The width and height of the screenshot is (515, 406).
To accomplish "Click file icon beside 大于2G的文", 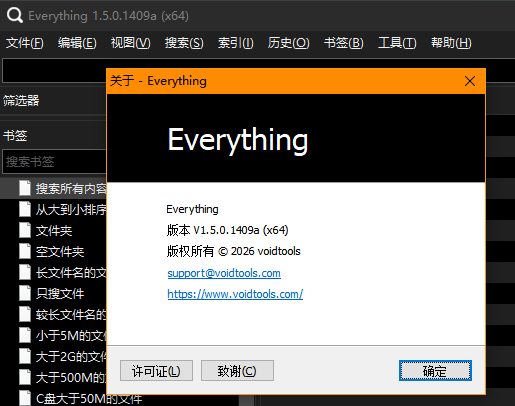I will point(25,356).
